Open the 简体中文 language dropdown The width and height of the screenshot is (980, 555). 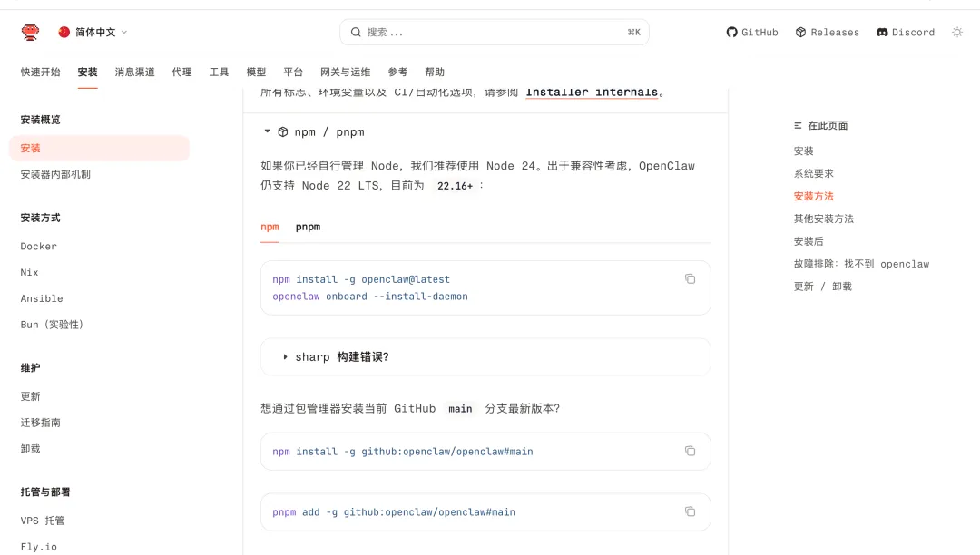tap(93, 32)
